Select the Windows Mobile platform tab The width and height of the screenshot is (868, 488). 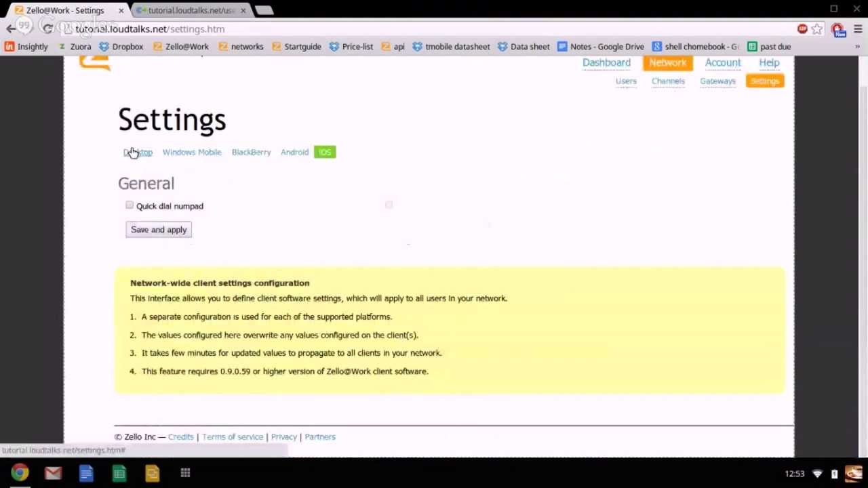[x=192, y=152]
